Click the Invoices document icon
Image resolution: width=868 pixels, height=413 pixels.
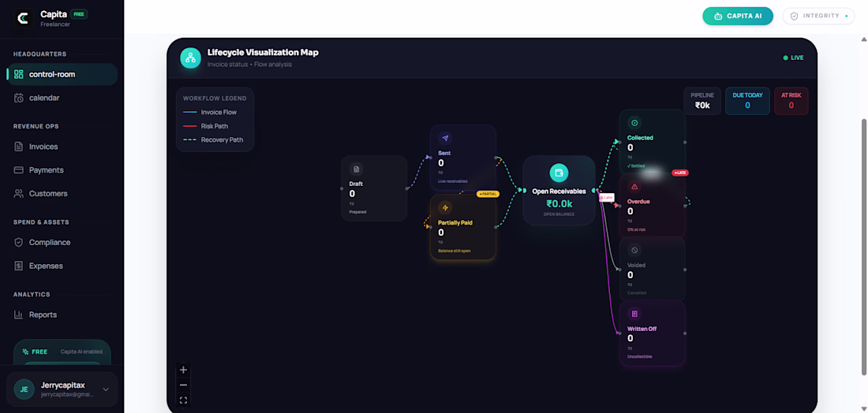[19, 147]
